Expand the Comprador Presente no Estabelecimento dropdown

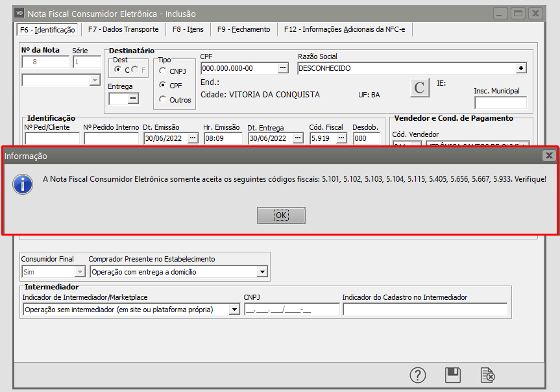pos(262,272)
